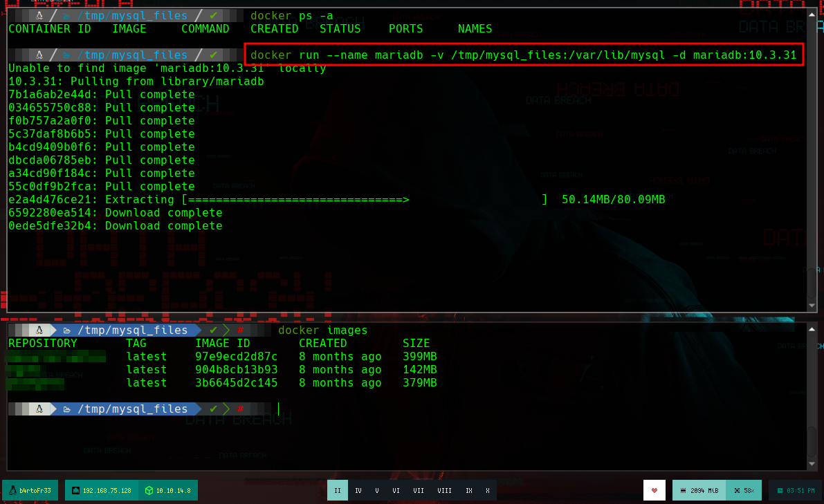Click the '50.14MB/80.09MB' progress value
The image size is (824, 504).
point(613,200)
